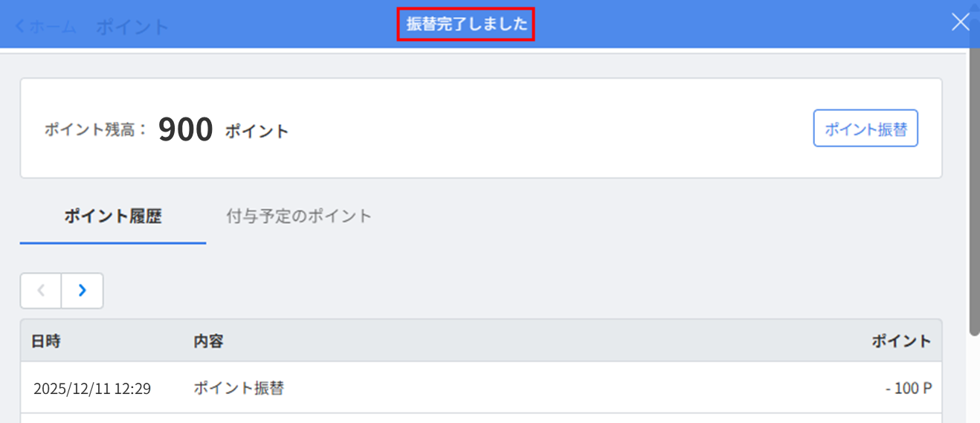Click the vertical scrollbar on the right
This screenshot has height=423, width=980.
pos(973,186)
